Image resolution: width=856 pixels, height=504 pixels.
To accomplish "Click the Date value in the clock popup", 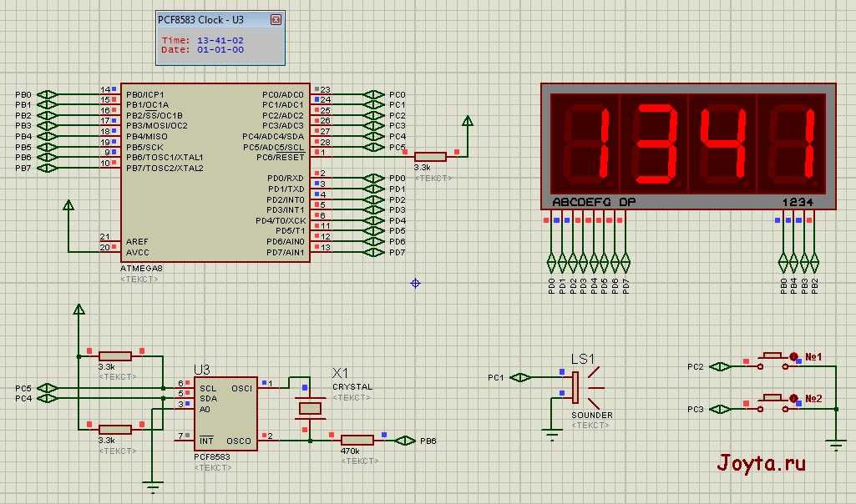I will pos(220,50).
